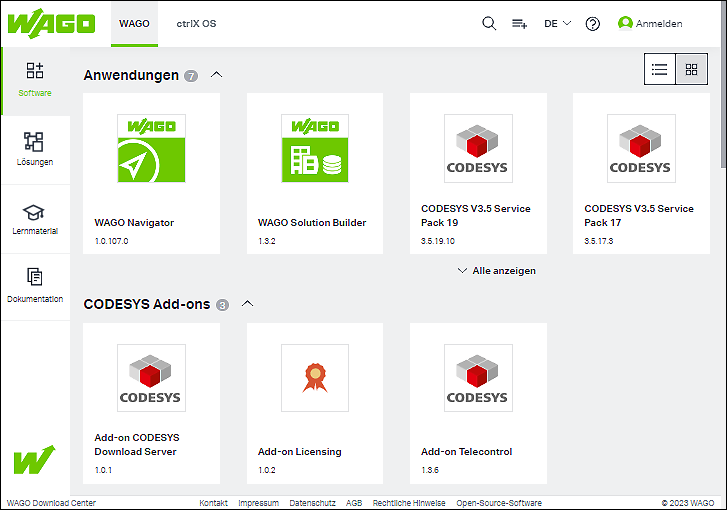727x510 pixels.
Task: Click WAGO Solution Builder title text
Action: [312, 223]
